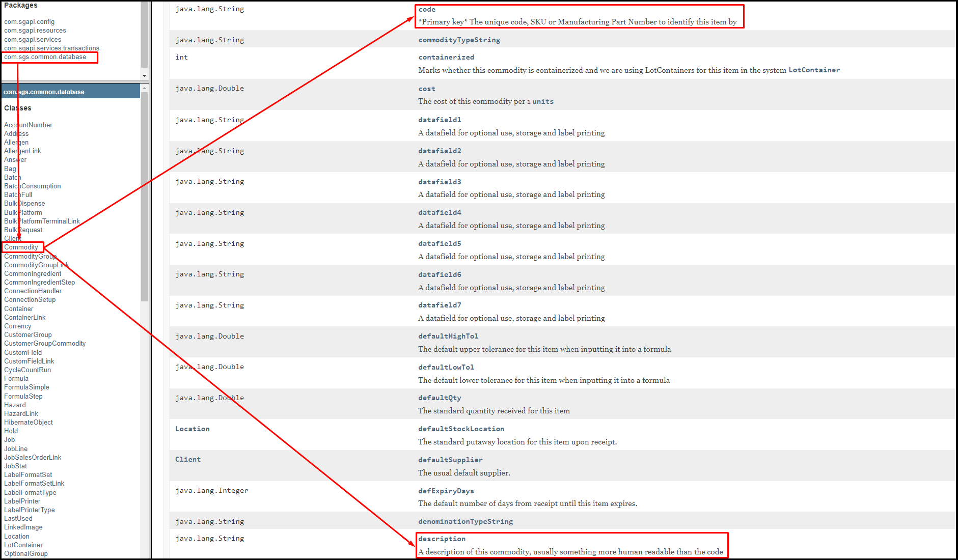
Task: Jump to the code field detail
Action: coord(427,9)
